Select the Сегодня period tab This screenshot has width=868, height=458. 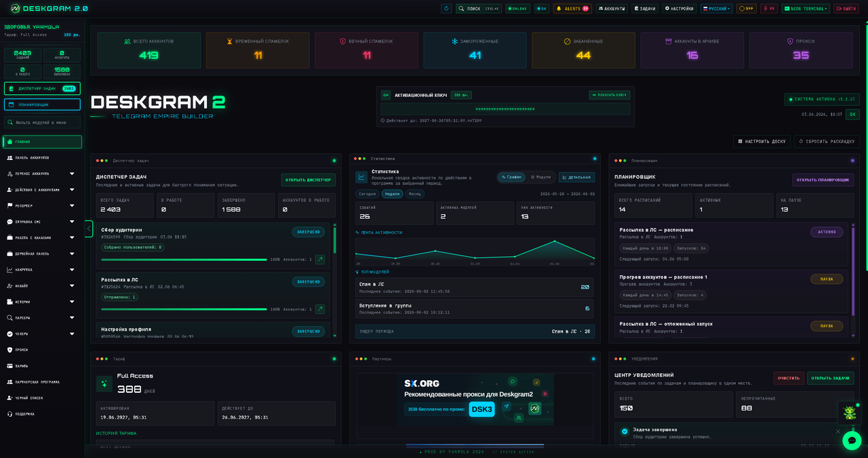pos(368,194)
